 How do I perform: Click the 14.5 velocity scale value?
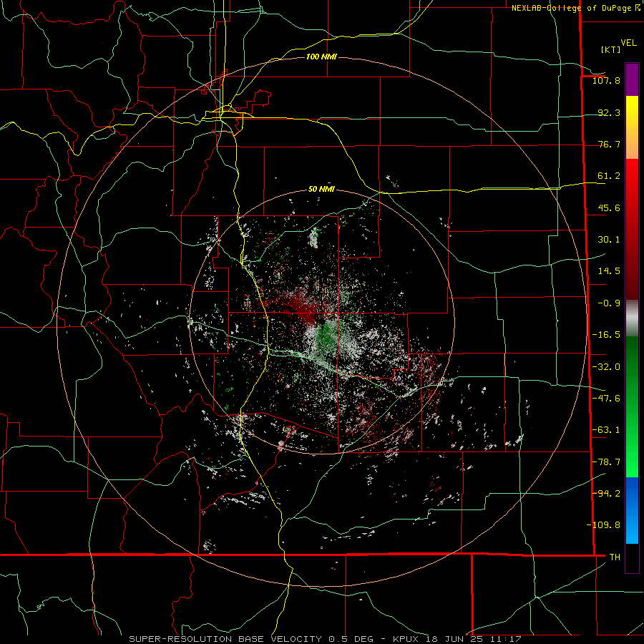[609, 271]
